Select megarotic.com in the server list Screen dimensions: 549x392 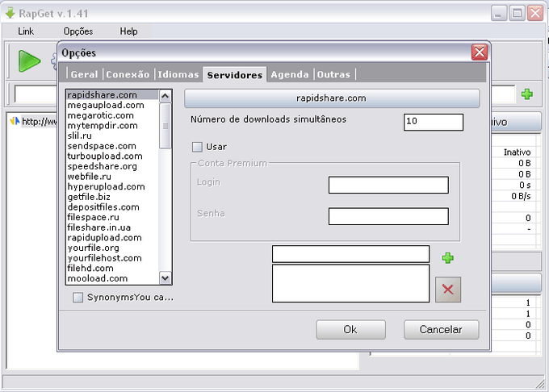click(x=112, y=115)
